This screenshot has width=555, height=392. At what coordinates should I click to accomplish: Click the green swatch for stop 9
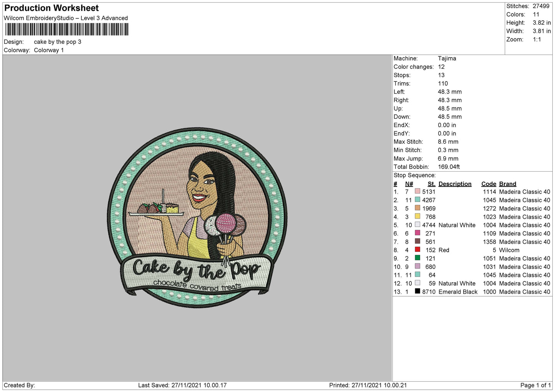pyautogui.click(x=417, y=258)
